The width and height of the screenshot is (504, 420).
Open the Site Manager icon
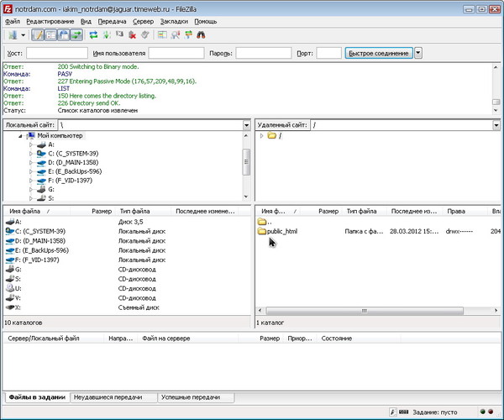tap(13, 35)
